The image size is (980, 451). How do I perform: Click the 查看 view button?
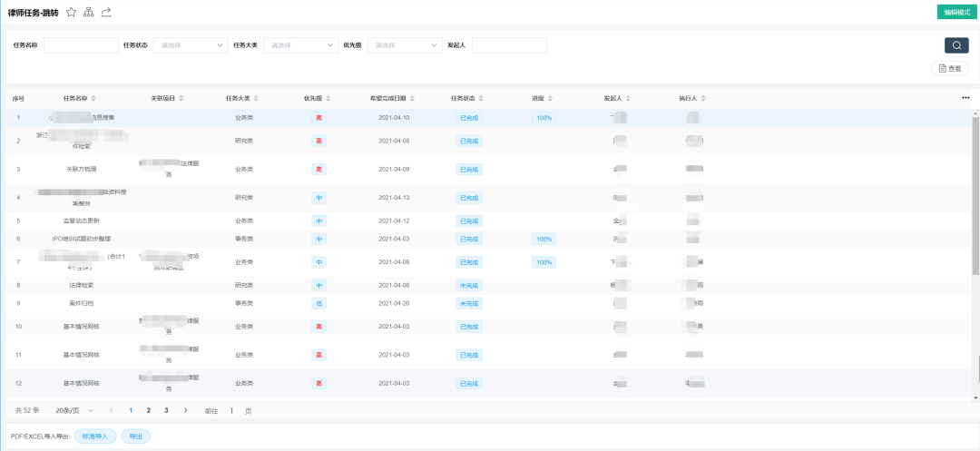[950, 69]
